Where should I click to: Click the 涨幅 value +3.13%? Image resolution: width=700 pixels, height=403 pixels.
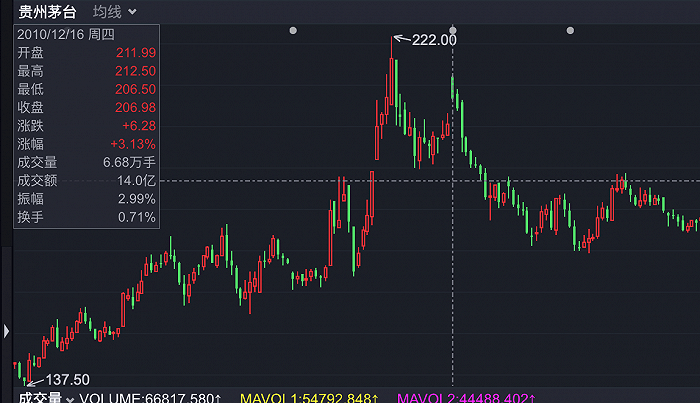click(133, 144)
